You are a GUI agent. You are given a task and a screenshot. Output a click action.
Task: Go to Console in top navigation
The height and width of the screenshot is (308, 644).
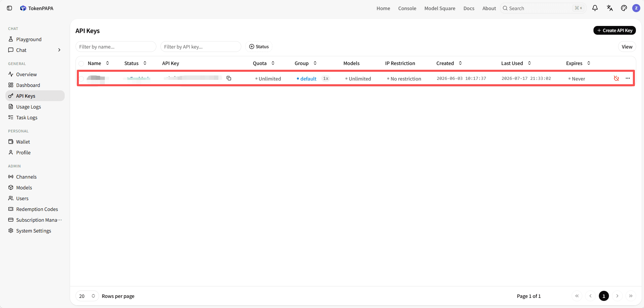point(407,8)
